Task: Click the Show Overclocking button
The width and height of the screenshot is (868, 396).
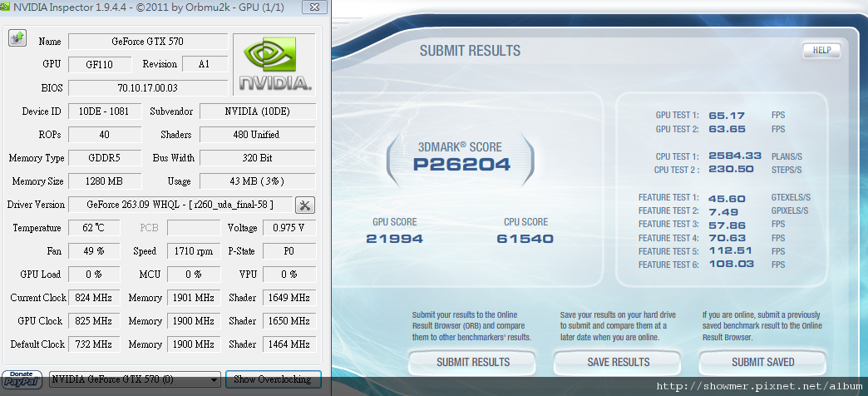Action: (x=273, y=379)
